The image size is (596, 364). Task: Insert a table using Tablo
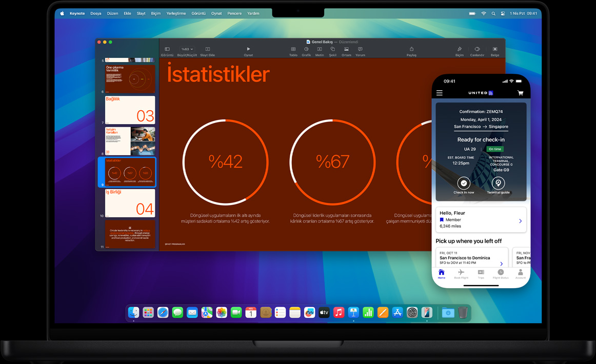coord(293,51)
